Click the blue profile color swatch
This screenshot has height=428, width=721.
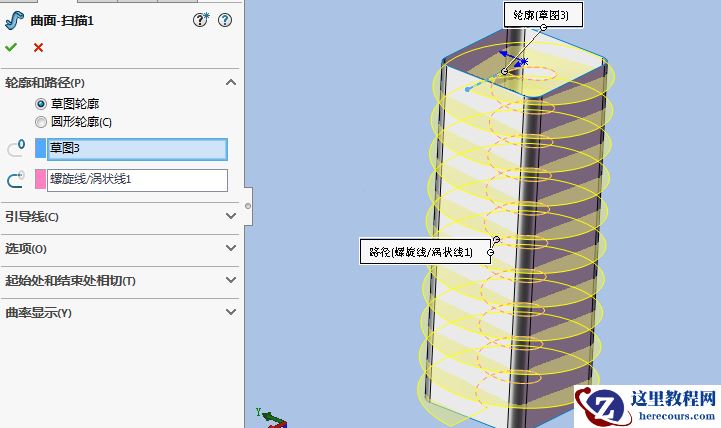click(x=40, y=148)
